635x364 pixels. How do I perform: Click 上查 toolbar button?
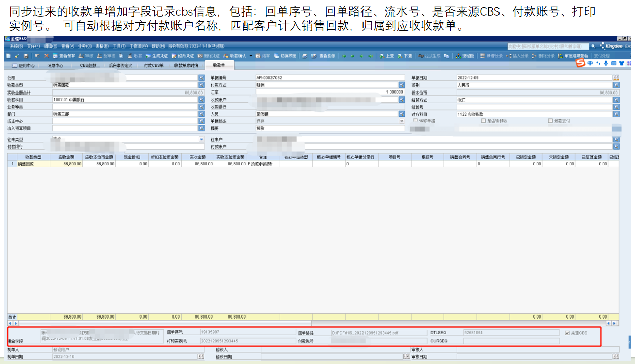387,55
